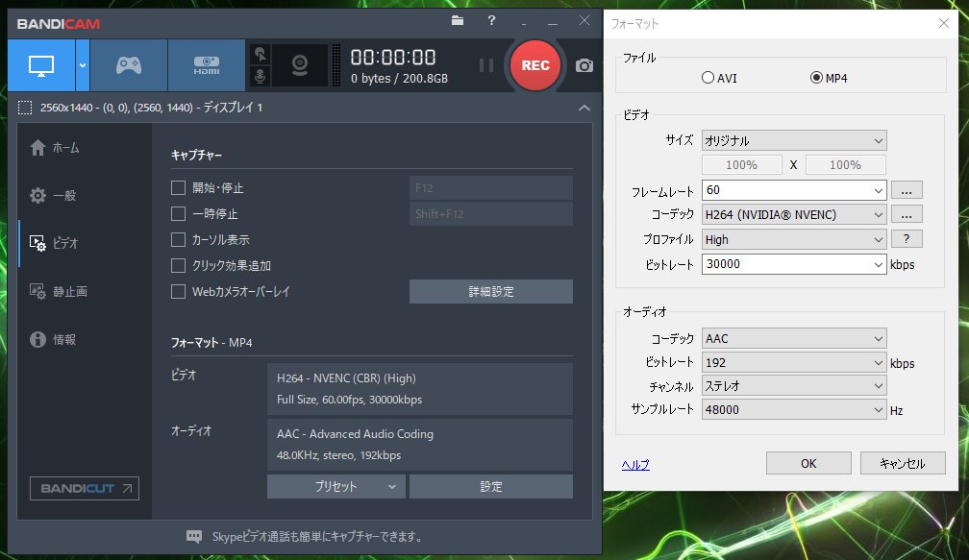Open the audio ビットレート dropdown showing 192
Image resolution: width=969 pixels, height=560 pixels.
(x=794, y=362)
